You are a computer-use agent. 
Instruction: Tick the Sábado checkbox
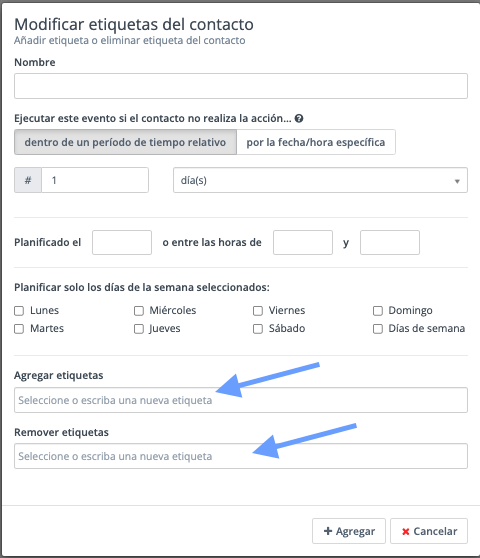pyautogui.click(x=258, y=329)
